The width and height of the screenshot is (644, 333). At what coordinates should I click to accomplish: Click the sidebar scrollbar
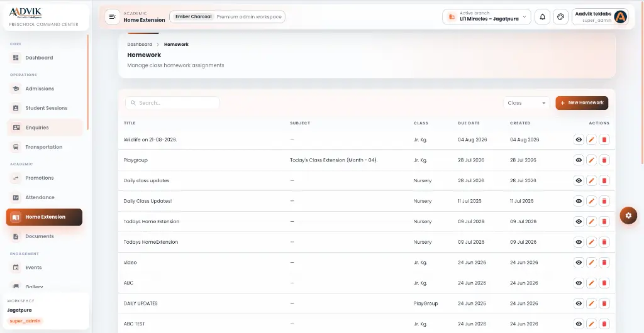pyautogui.click(x=87, y=82)
